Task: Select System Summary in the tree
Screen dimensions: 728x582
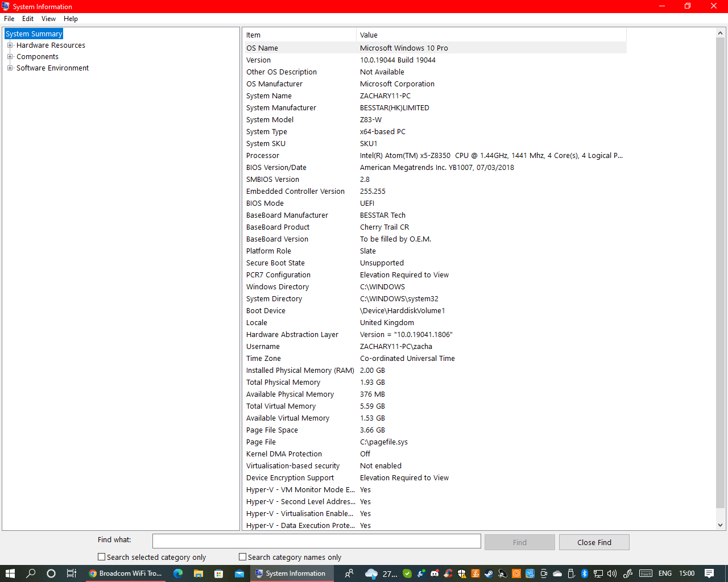Action: 34,34
